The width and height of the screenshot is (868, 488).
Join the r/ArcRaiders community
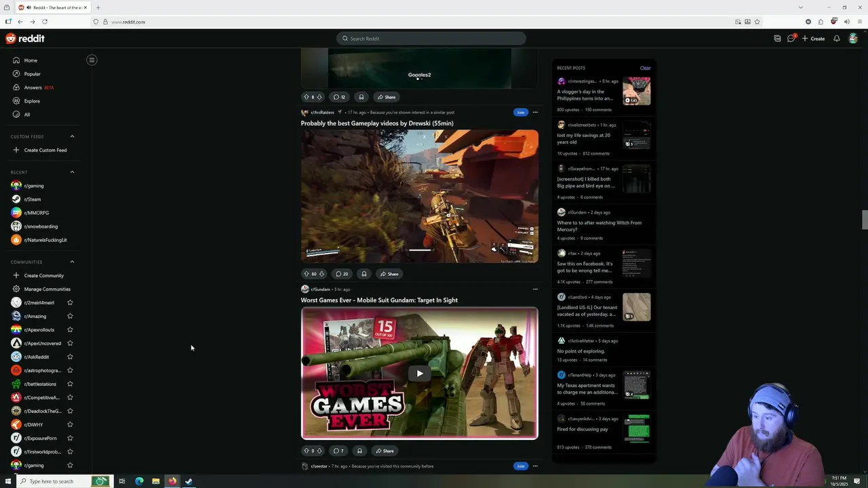[x=520, y=113]
